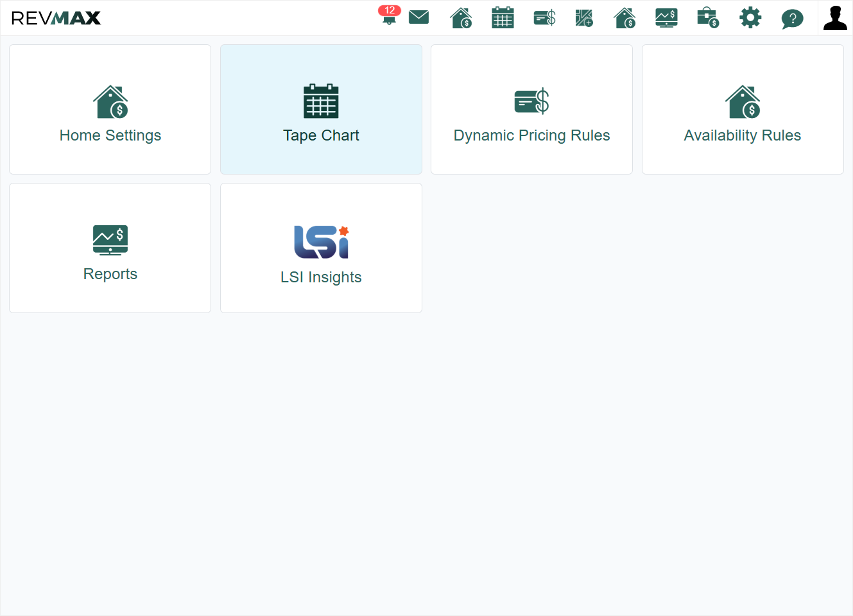Open notifications bell with 12 badge

point(389,15)
